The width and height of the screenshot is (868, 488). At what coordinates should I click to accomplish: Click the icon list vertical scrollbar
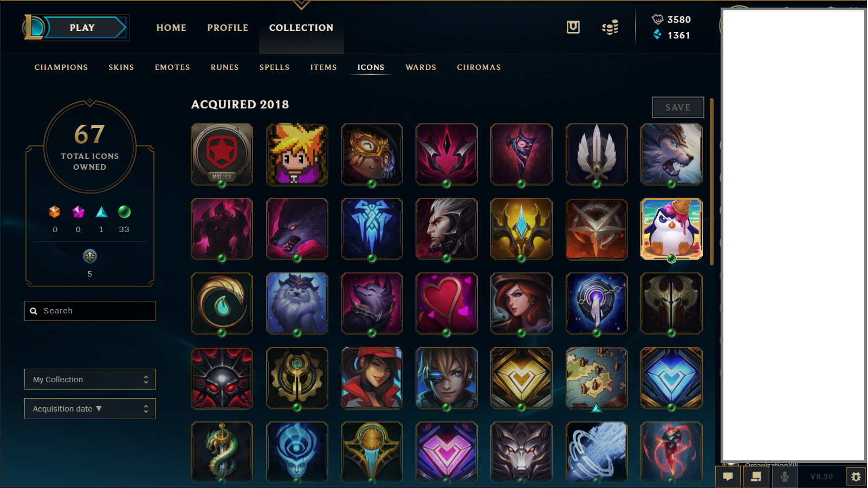pos(711,182)
